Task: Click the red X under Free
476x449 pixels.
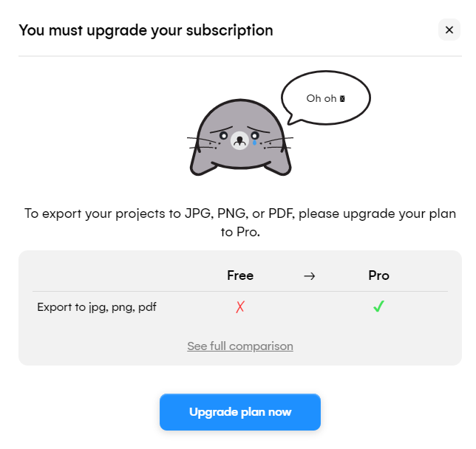Action: tap(240, 306)
